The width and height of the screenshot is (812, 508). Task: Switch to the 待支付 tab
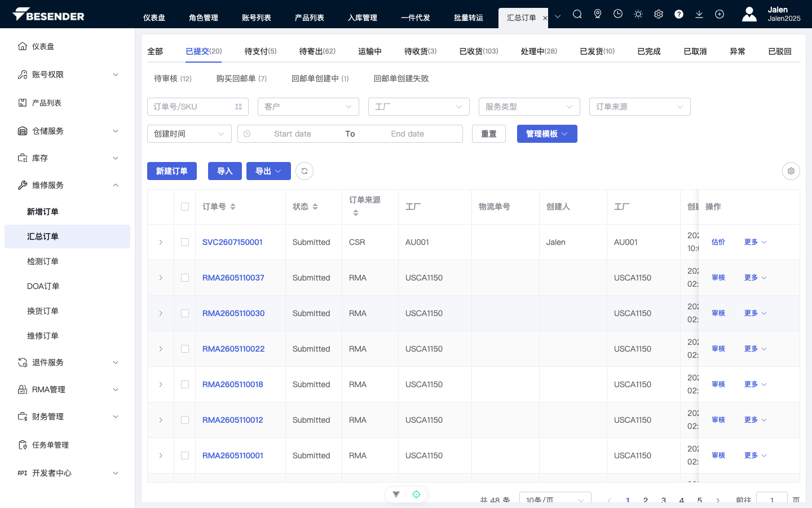[x=261, y=51]
